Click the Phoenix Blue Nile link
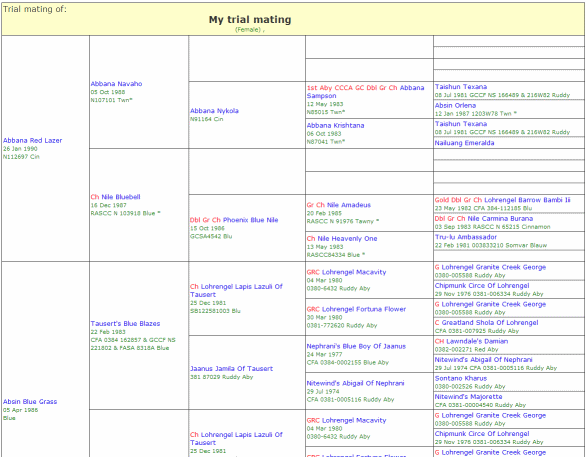586x457 pixels. (250, 220)
